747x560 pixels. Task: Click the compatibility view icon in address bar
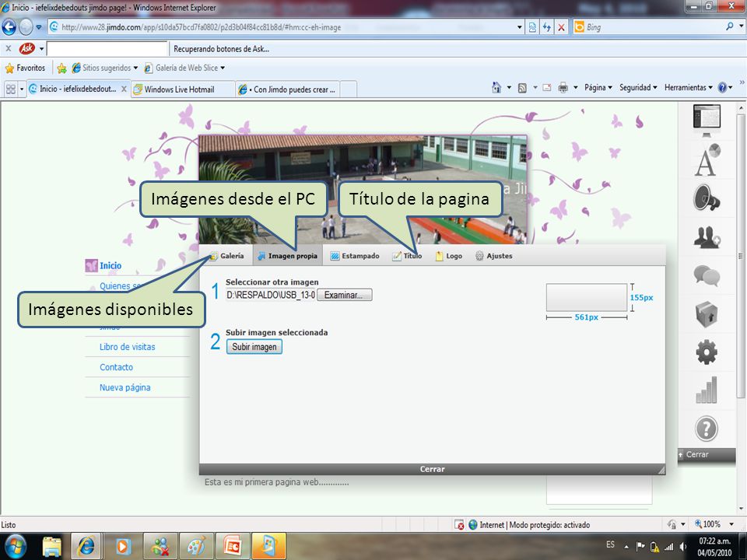click(532, 27)
